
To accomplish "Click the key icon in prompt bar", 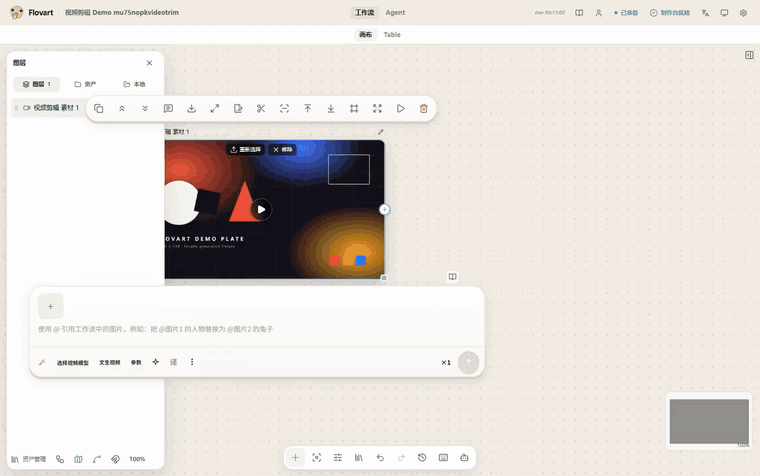I will pyautogui.click(x=42, y=363).
